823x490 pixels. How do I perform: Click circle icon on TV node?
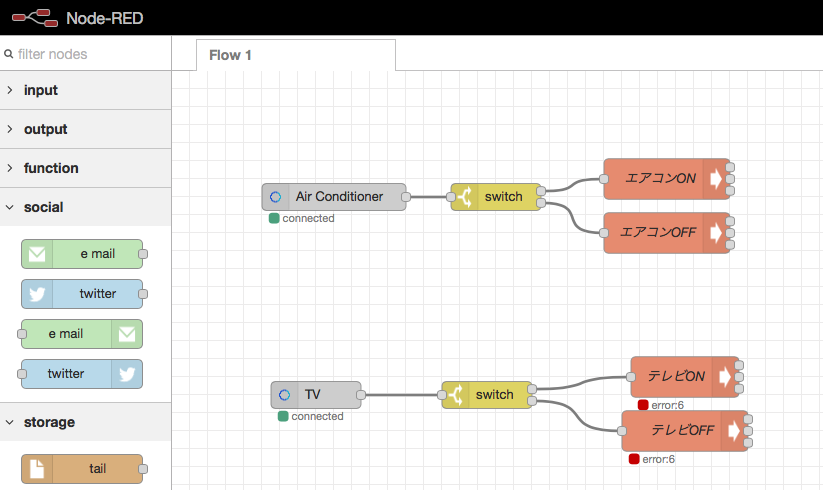pos(284,395)
